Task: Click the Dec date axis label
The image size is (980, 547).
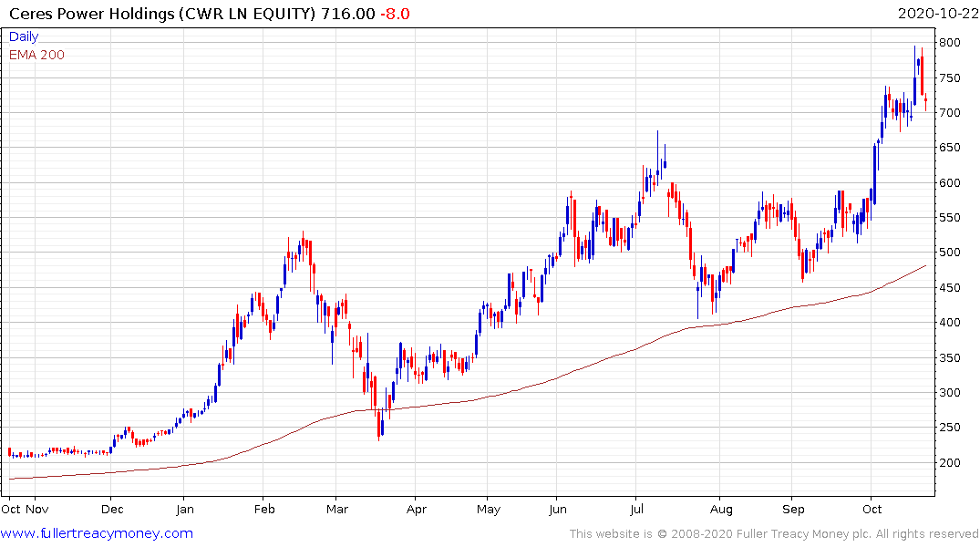Action: point(112,510)
